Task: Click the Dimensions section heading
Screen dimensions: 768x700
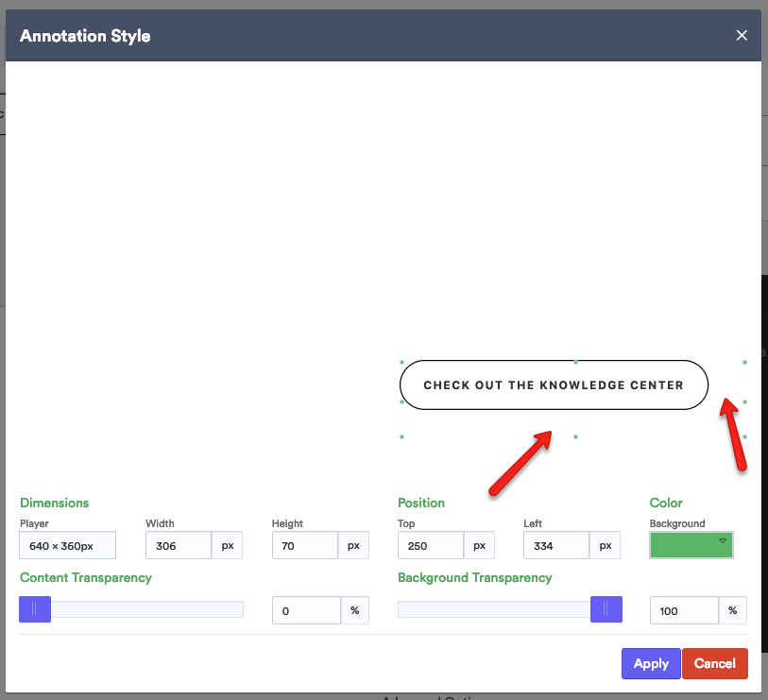Action: coord(54,503)
